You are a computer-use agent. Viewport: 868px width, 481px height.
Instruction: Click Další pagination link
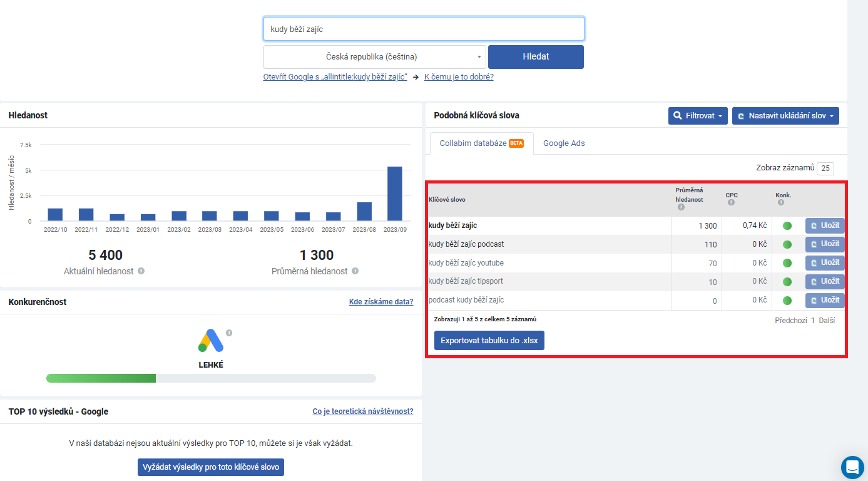point(827,320)
